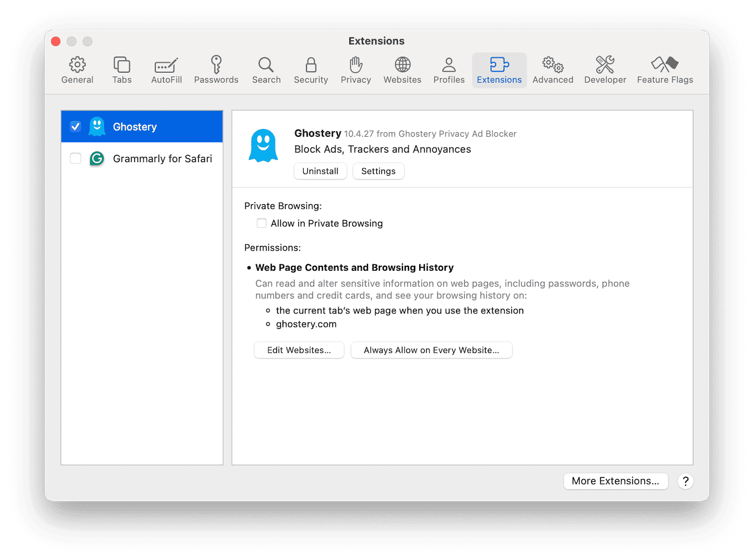The height and width of the screenshot is (560, 754).
Task: Open the Security preferences pane
Action: pos(311,69)
